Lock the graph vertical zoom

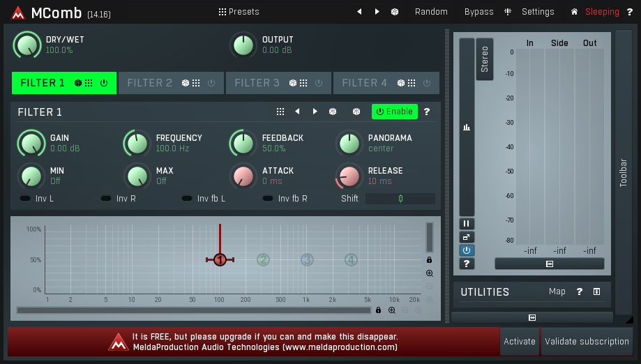(x=430, y=260)
